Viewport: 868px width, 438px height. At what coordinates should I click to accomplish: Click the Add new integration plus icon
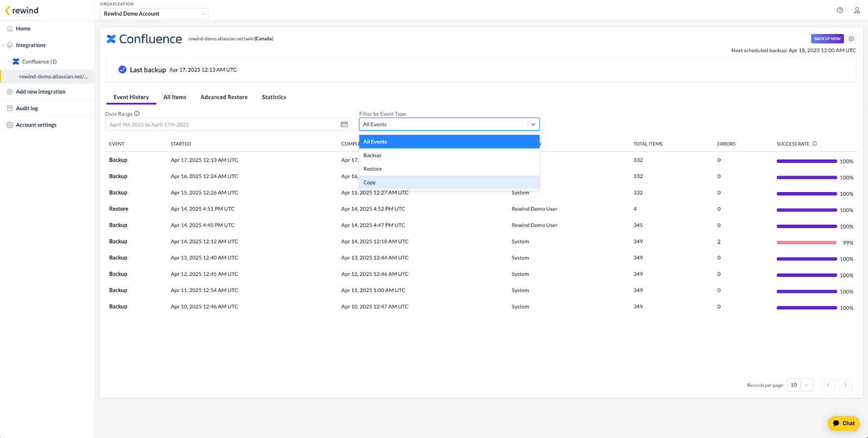click(x=10, y=92)
